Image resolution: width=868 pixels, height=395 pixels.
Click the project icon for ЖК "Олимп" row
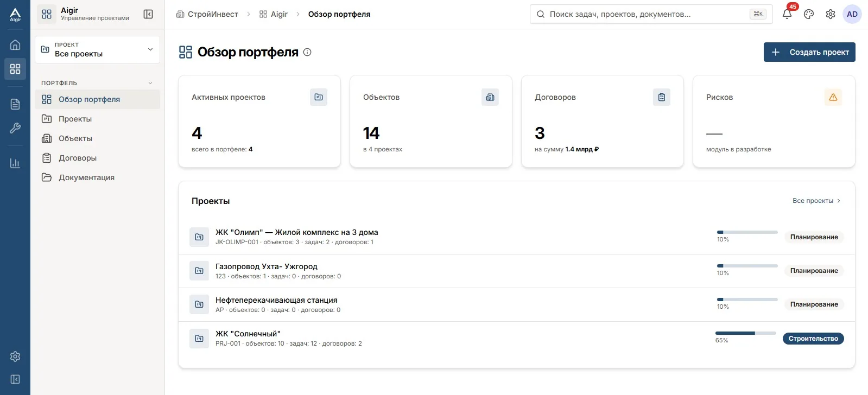point(199,237)
